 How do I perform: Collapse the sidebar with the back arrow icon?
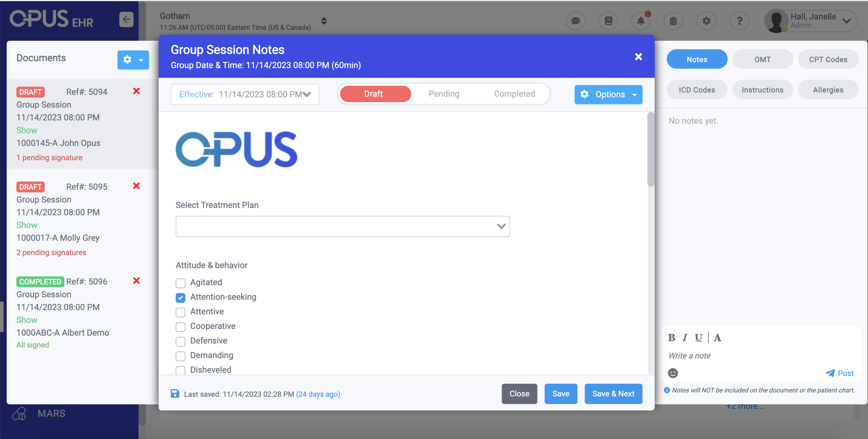[126, 19]
